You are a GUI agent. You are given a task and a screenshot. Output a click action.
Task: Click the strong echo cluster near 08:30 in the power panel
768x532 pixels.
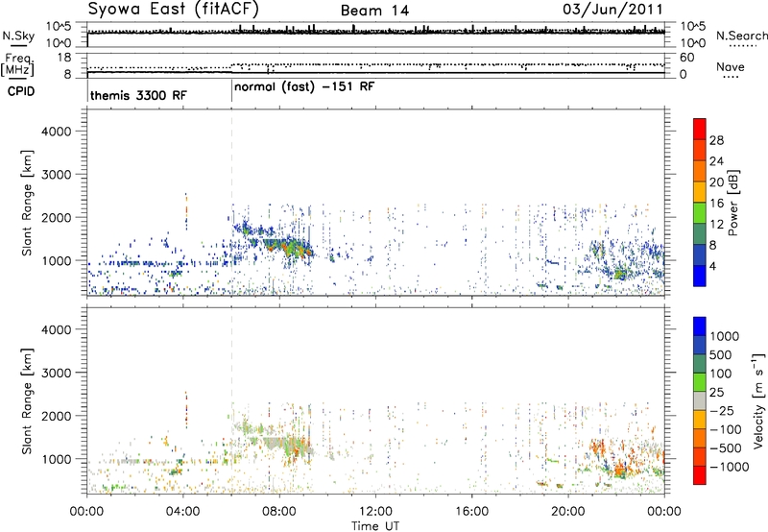[x=292, y=248]
